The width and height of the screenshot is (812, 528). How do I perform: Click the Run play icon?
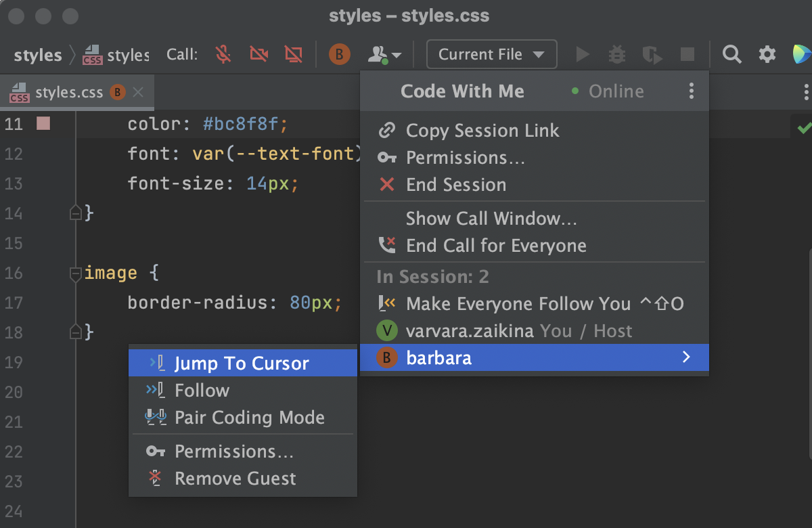[583, 54]
